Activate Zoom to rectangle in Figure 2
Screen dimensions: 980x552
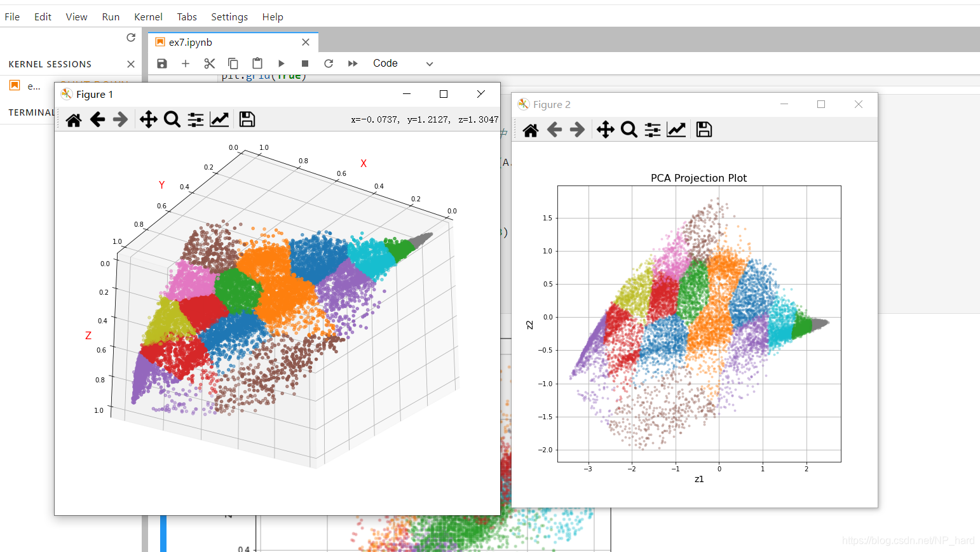point(629,130)
